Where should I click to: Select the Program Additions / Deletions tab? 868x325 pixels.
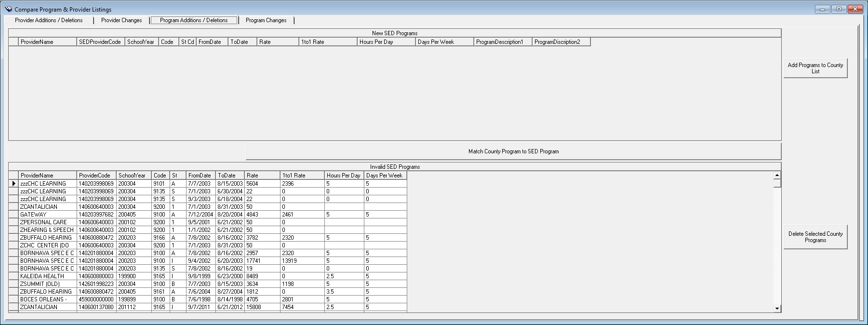tap(194, 20)
